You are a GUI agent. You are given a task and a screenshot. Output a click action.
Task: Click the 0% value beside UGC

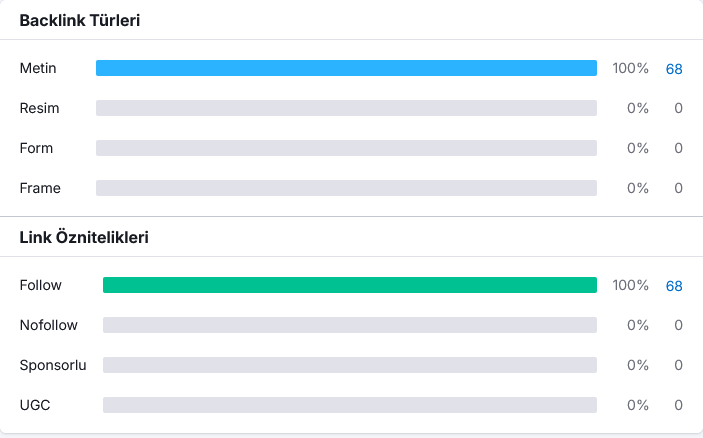click(638, 405)
